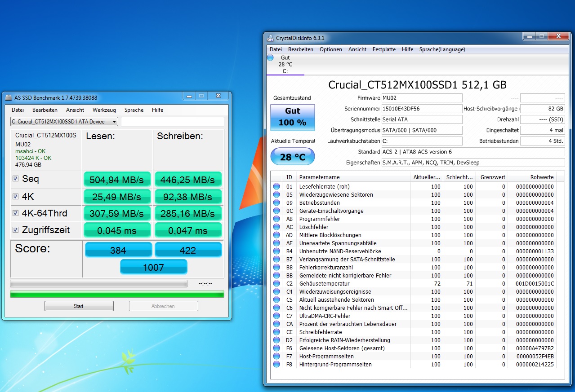Click the green benchmark progress bar
This screenshot has height=392, width=575.
[x=117, y=294]
